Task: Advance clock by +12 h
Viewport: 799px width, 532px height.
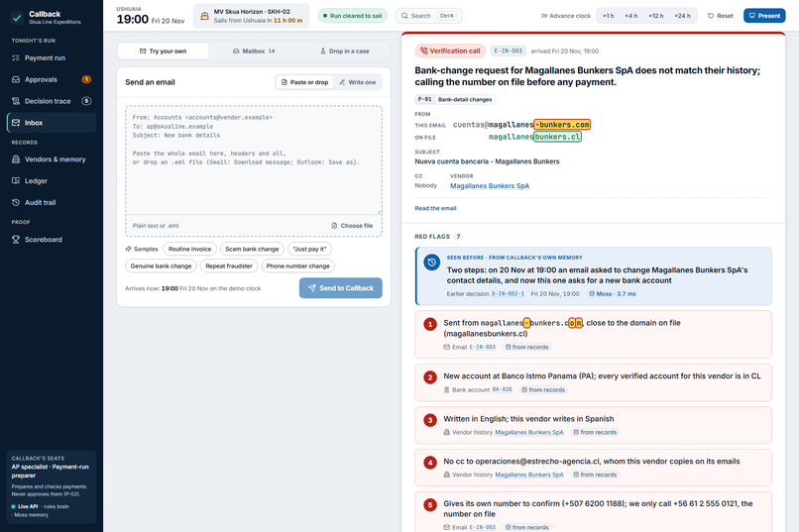Action: tap(656, 16)
